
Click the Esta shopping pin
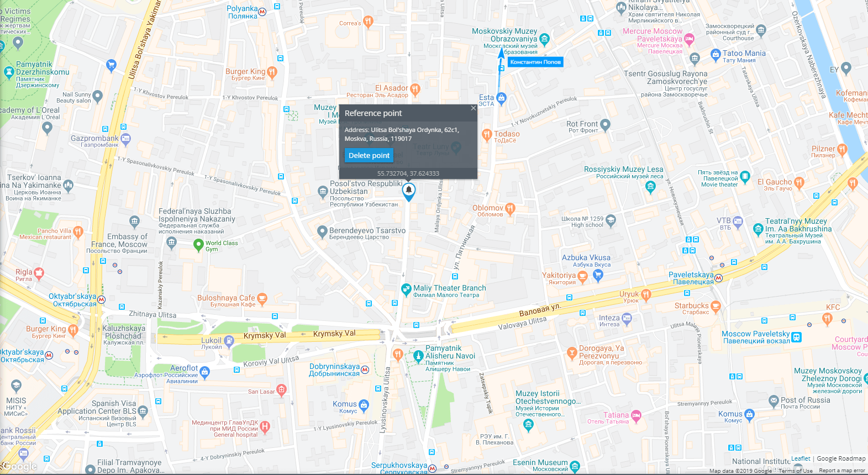click(501, 98)
